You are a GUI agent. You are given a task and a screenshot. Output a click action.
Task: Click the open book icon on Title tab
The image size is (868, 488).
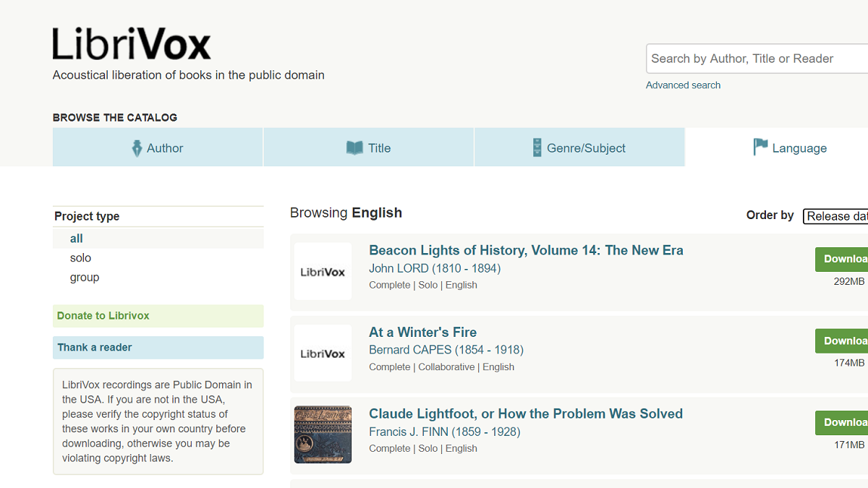click(x=354, y=148)
